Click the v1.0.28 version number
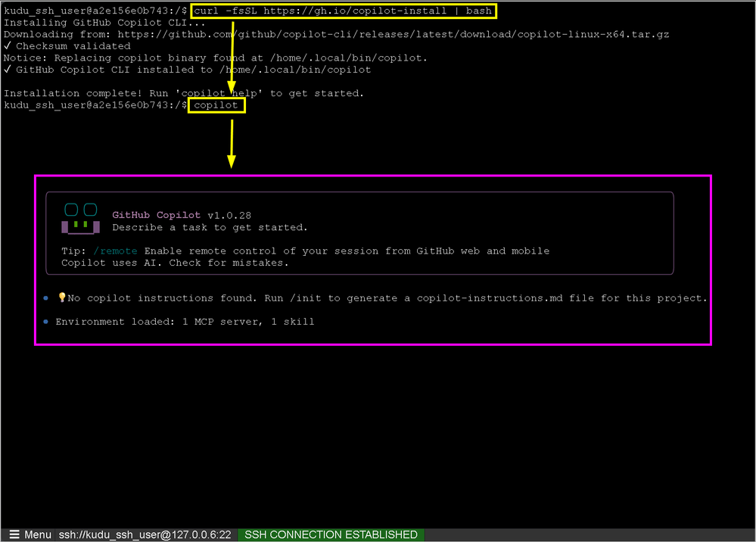This screenshot has width=756, height=542. pos(229,216)
